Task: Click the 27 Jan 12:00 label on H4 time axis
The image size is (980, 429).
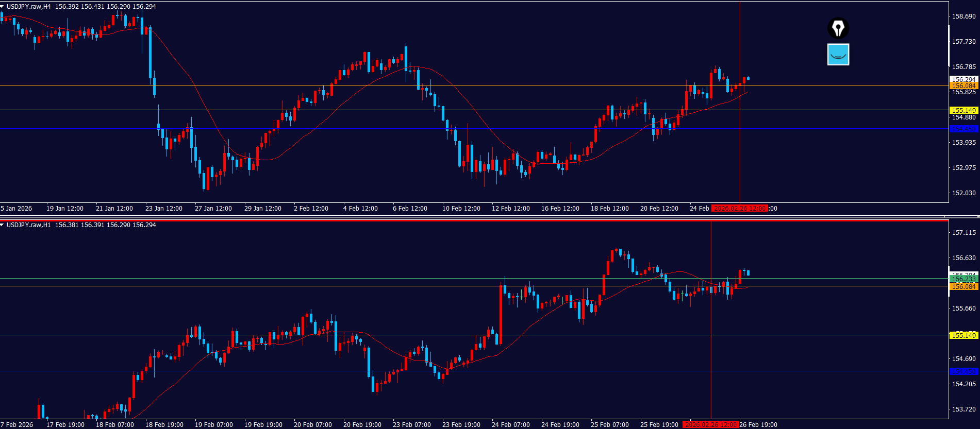Action: coord(213,209)
